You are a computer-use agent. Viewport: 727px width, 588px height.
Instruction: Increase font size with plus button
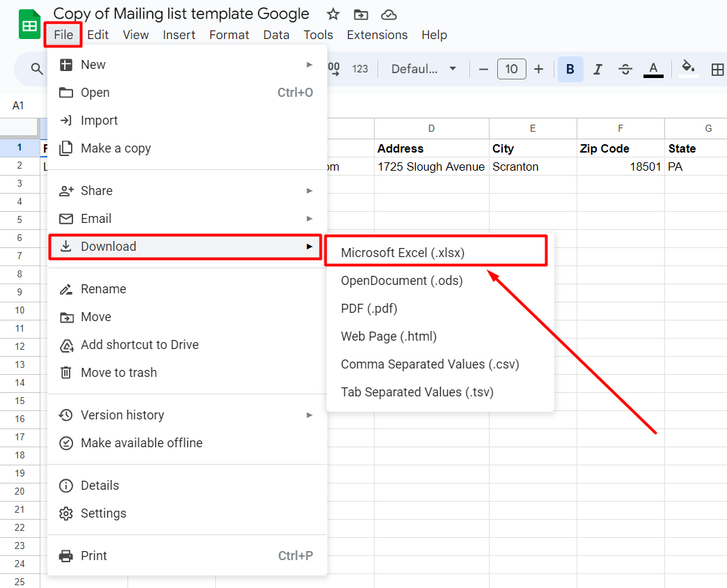pyautogui.click(x=538, y=69)
